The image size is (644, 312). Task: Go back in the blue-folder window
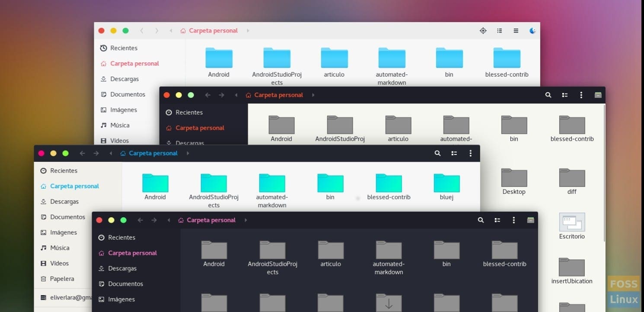tap(142, 31)
